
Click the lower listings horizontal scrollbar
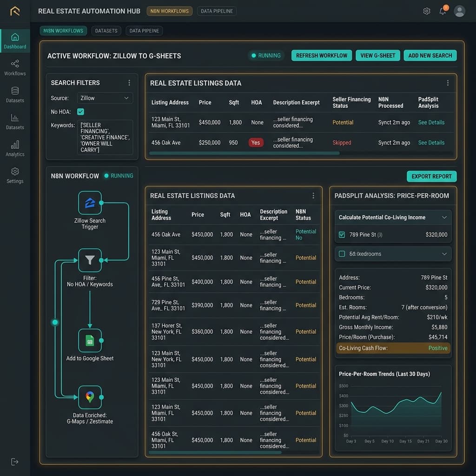pos(215,452)
